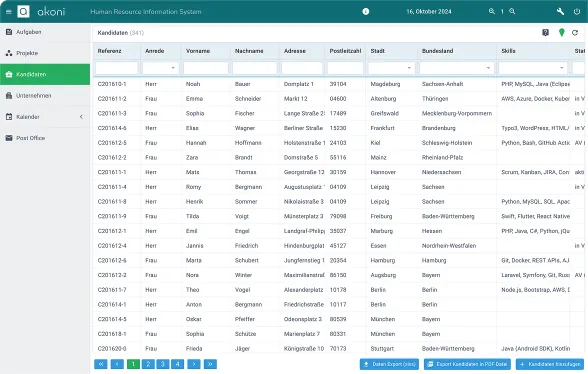Open Post Office in the sidebar
The height and width of the screenshot is (374, 588).
45,138
